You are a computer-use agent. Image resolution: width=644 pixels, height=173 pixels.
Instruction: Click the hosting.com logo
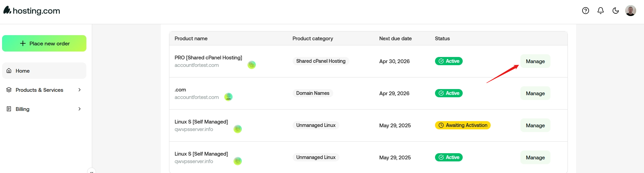32,11
